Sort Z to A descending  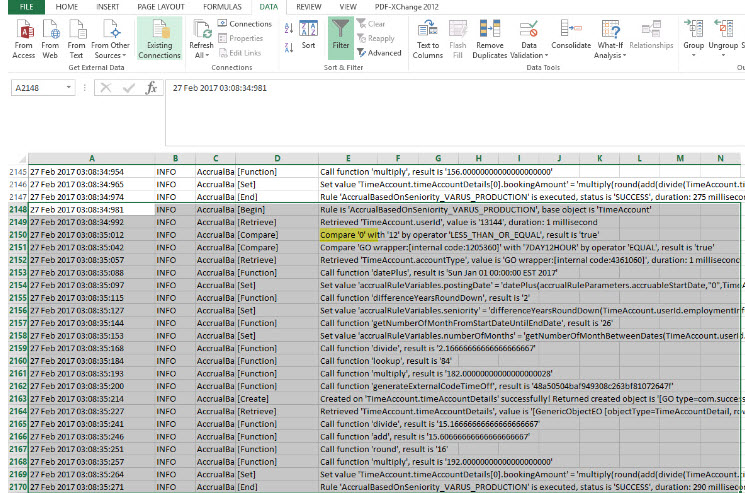tap(289, 47)
